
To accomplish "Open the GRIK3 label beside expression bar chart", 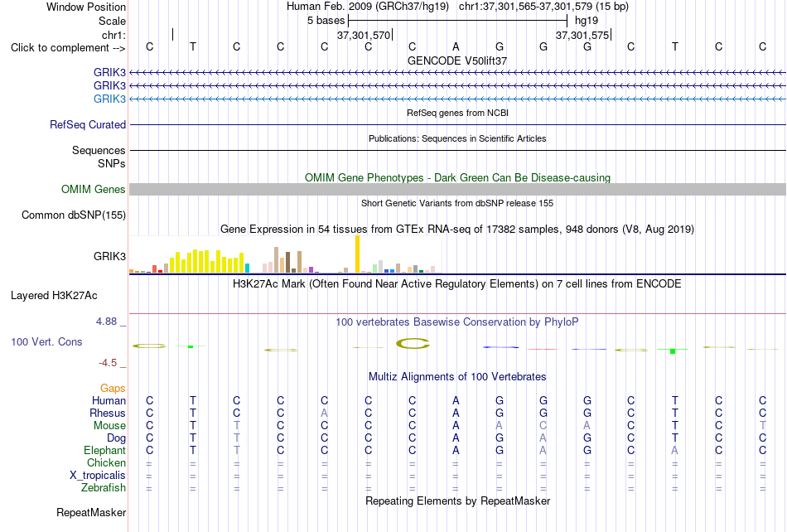I will click(x=109, y=256).
